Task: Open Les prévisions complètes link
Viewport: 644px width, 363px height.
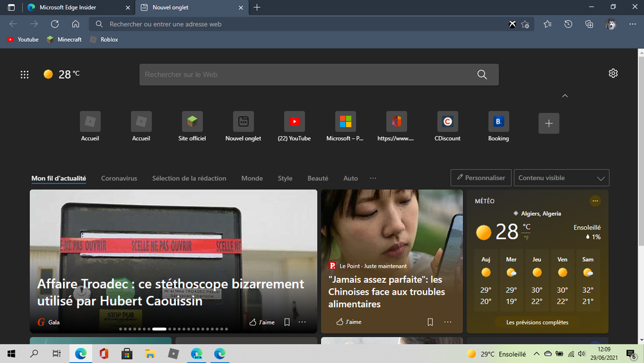Action: click(537, 322)
